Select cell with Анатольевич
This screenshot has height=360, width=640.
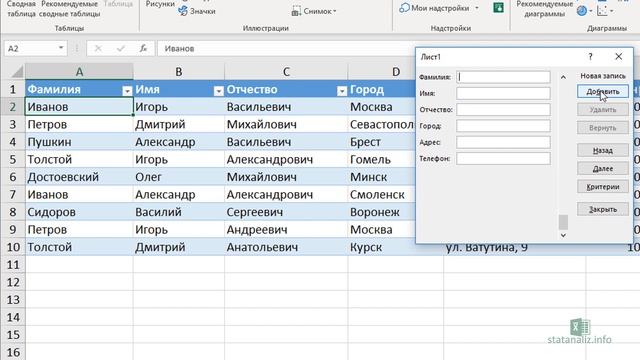[286, 247]
